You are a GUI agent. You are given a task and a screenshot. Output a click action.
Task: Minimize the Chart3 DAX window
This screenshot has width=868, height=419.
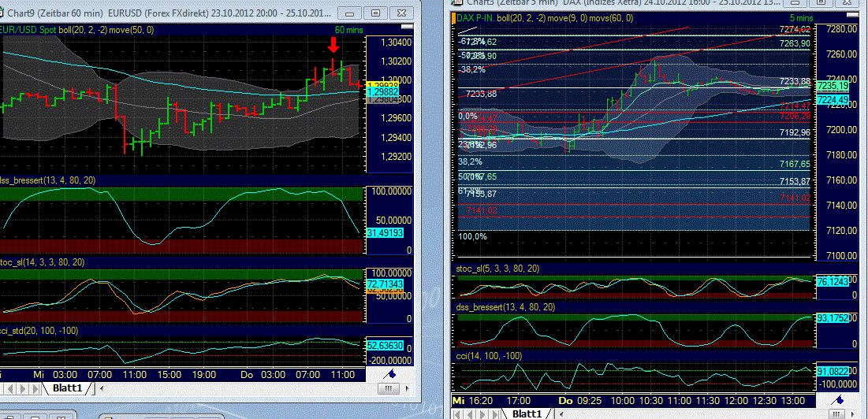[x=795, y=3]
